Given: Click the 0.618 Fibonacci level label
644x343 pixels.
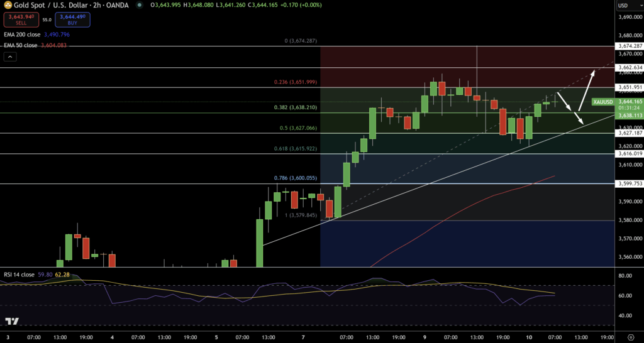Looking at the screenshot, I should [299, 148].
